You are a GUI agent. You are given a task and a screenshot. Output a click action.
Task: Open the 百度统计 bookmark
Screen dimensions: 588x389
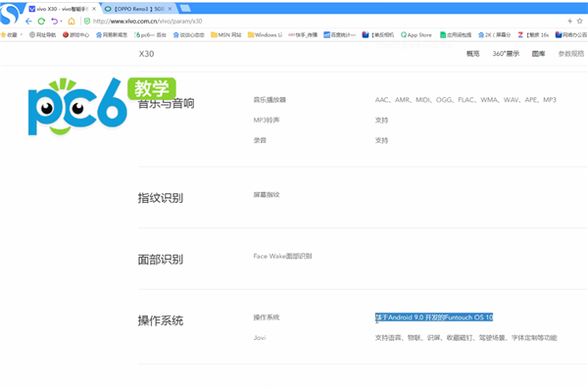339,35
